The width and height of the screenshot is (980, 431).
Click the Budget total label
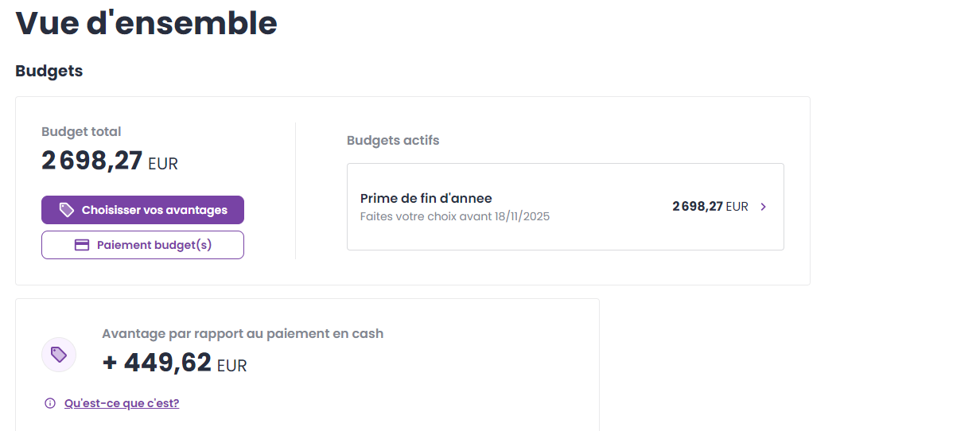click(81, 132)
